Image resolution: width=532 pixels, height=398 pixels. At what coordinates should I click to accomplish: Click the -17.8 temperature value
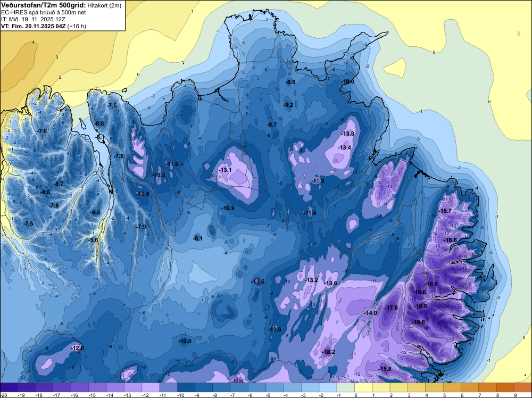click(392, 308)
